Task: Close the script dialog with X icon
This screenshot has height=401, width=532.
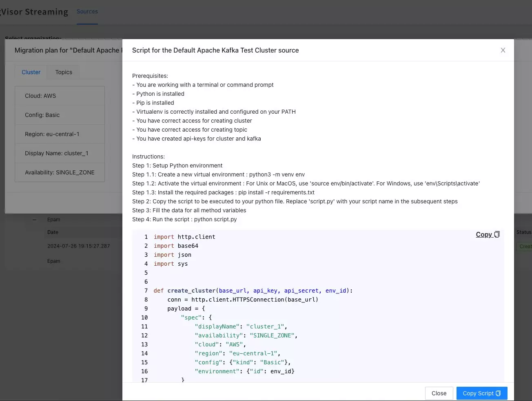Action: tap(503, 50)
